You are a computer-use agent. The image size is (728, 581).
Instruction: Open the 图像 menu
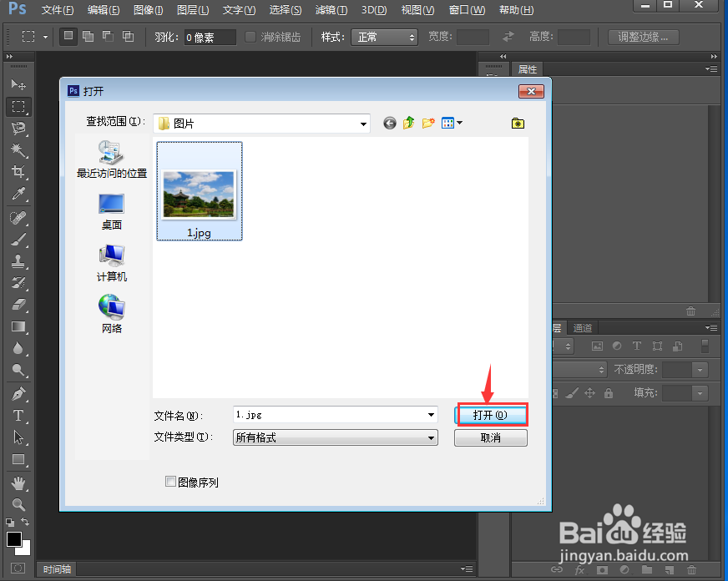148,10
